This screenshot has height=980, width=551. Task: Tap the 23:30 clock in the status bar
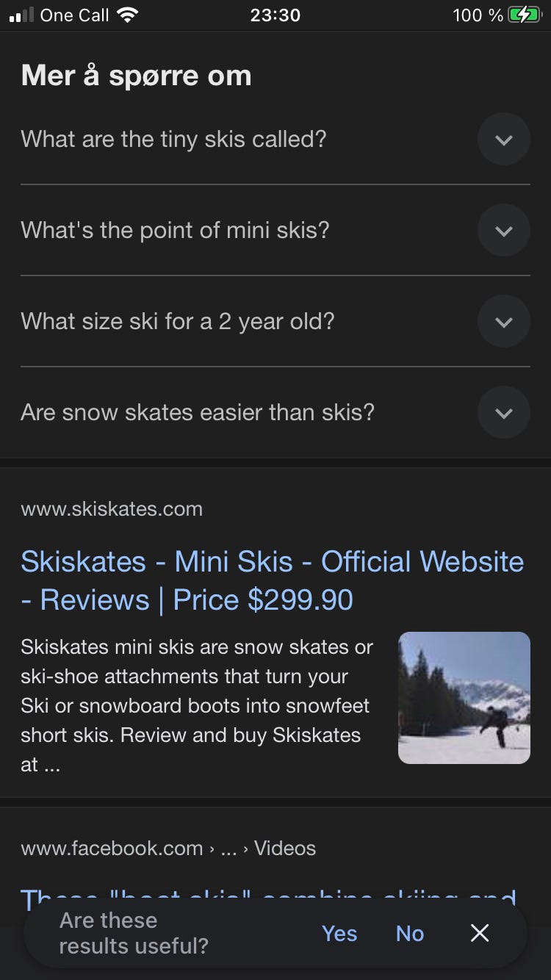coord(275,15)
